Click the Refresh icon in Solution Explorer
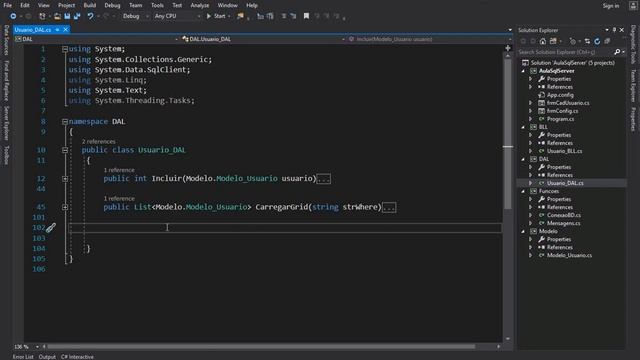 coord(597,41)
